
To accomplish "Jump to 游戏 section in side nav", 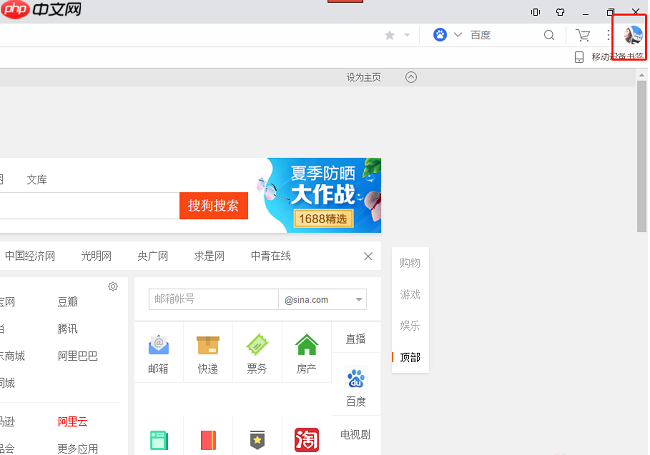I will [x=410, y=294].
